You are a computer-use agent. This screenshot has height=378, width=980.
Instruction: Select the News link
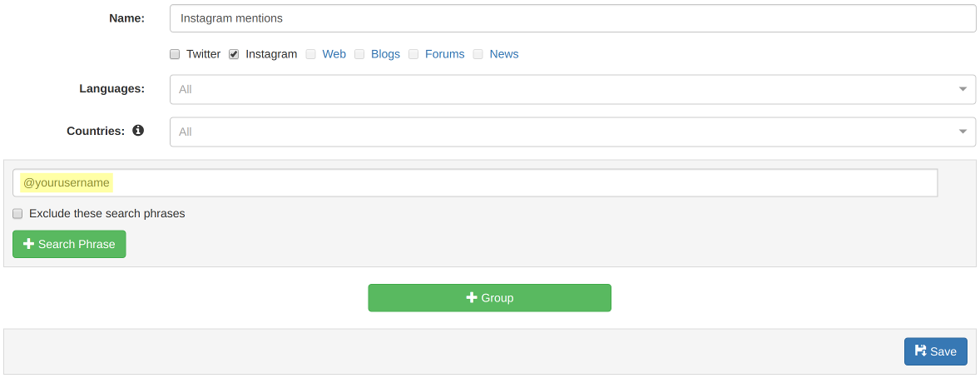tap(503, 54)
